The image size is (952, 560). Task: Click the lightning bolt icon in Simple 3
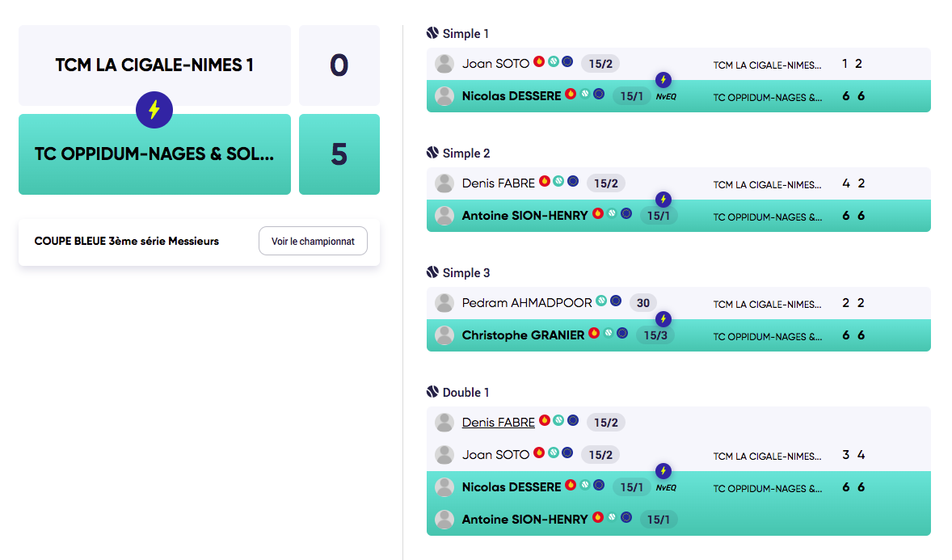pyautogui.click(x=663, y=319)
